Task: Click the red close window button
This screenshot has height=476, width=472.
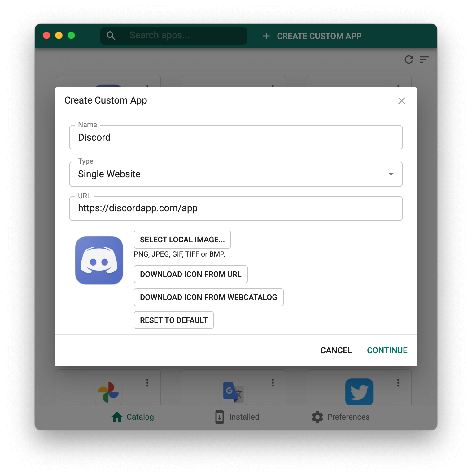Action: click(x=46, y=35)
